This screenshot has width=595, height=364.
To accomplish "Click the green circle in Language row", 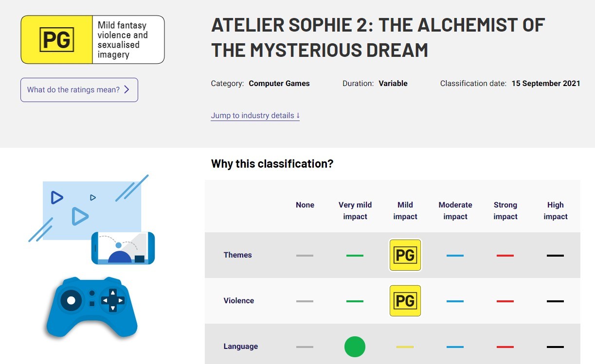I will [355, 347].
